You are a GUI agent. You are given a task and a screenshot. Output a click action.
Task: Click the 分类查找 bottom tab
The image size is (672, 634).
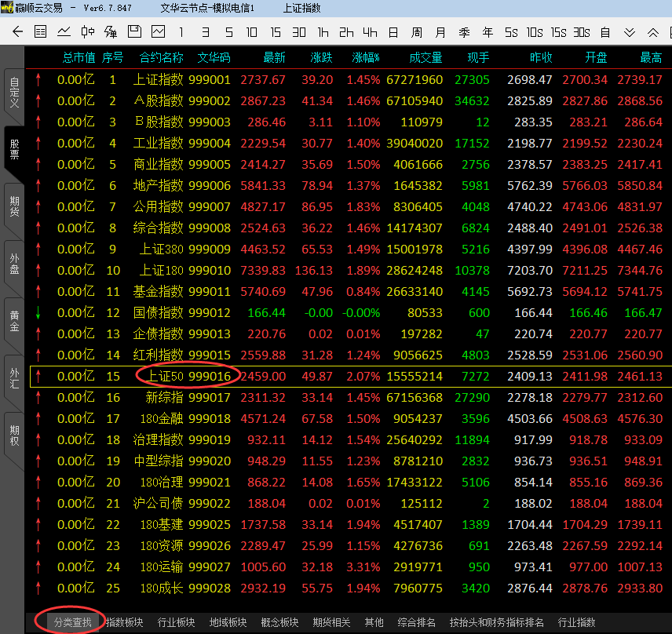click(x=72, y=622)
